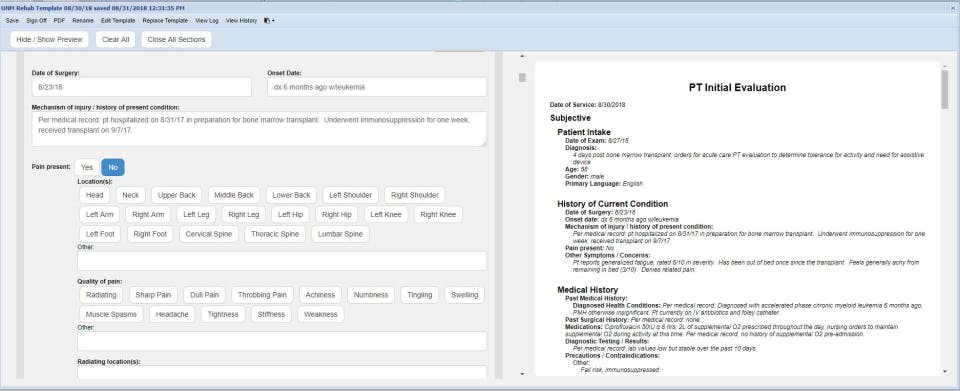Toggle Right Leg location

coord(244,215)
